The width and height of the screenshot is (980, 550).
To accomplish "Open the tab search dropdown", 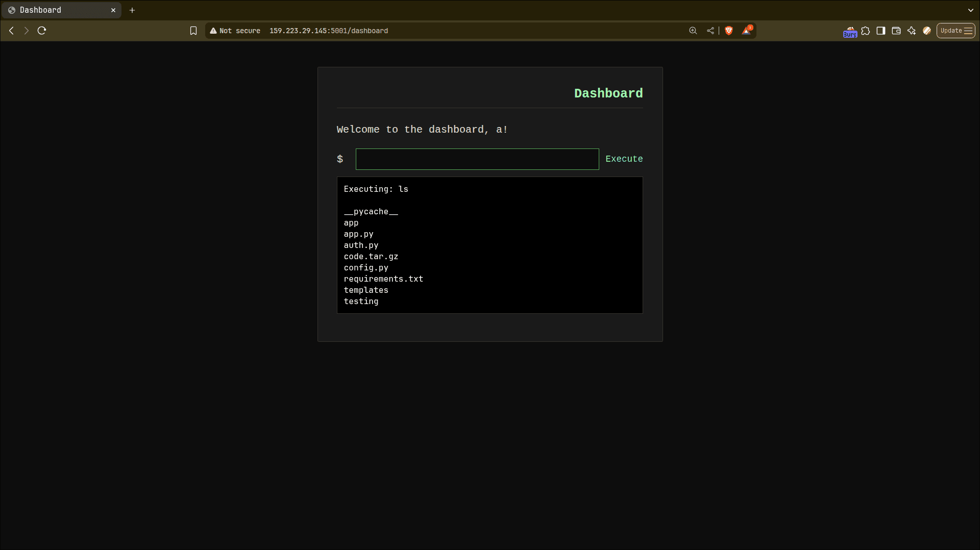I will [x=970, y=10].
